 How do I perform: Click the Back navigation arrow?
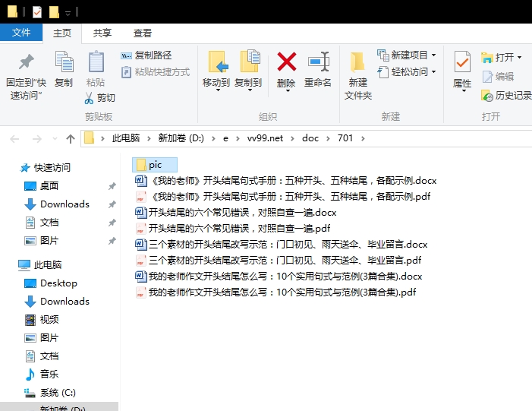point(14,139)
